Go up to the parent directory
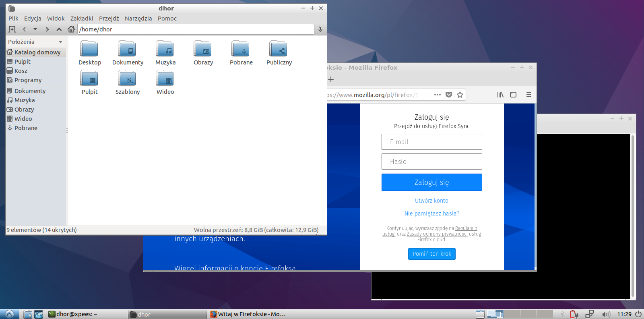 pyautogui.click(x=59, y=29)
